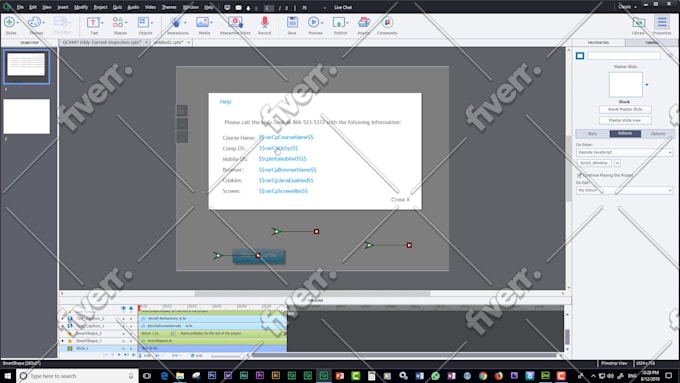Expand the Shapes dropdown arrow

(126, 23)
